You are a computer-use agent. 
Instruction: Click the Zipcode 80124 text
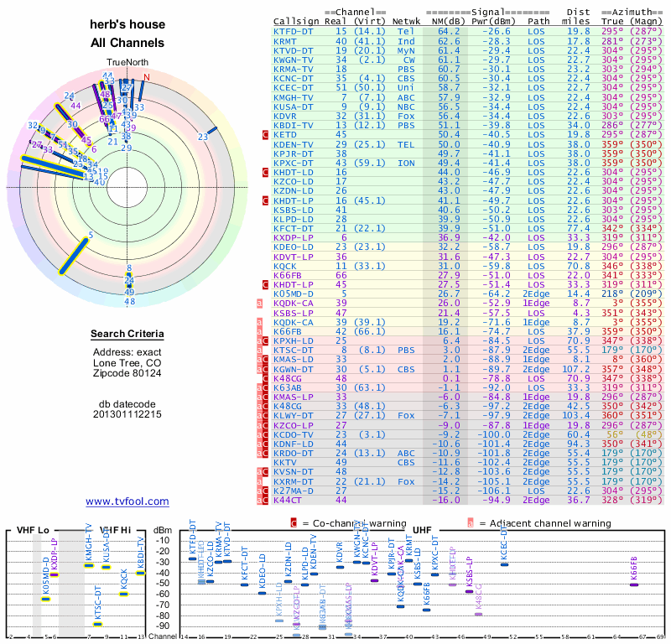click(127, 373)
